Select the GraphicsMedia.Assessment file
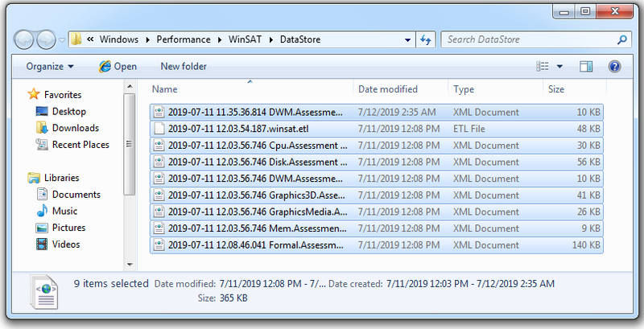This screenshot has width=644, height=329. (x=377, y=212)
